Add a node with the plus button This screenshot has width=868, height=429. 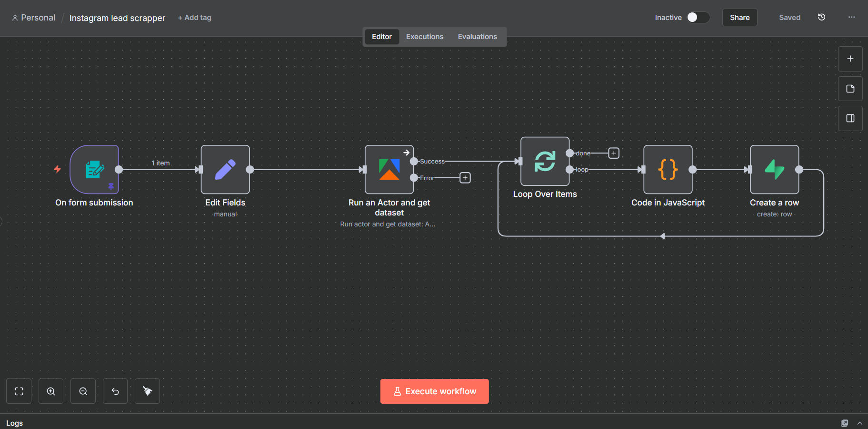[x=850, y=59]
